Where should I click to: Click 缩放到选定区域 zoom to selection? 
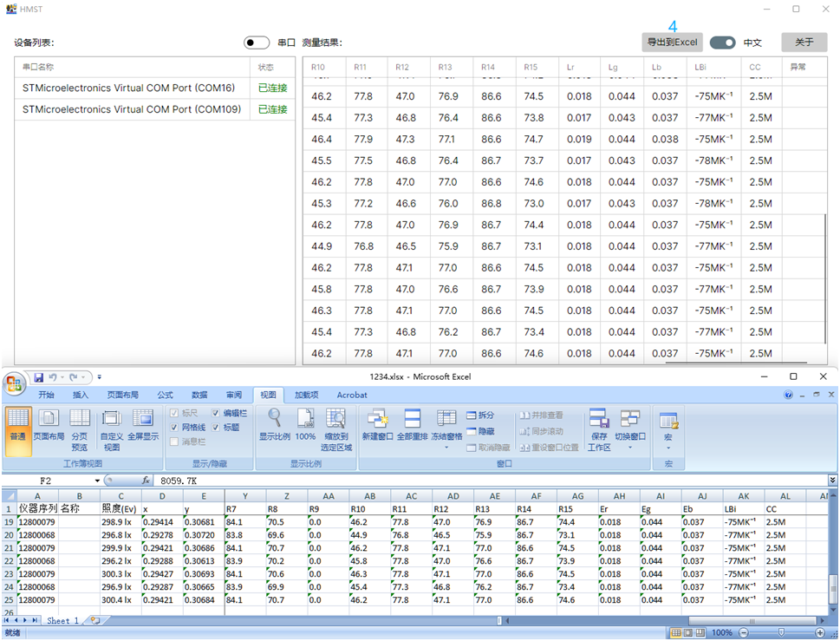335,428
